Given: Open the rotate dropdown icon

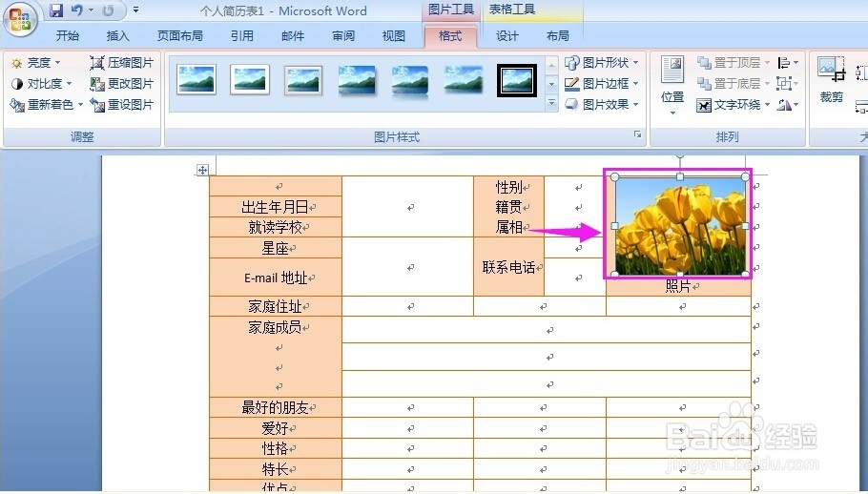Looking at the screenshot, I should pos(787,105).
